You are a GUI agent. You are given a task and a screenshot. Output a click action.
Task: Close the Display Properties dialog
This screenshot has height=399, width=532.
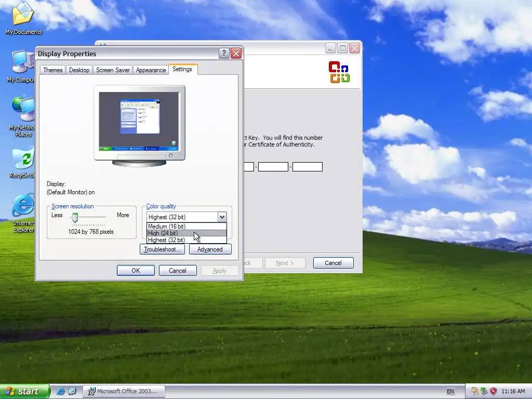(236, 54)
